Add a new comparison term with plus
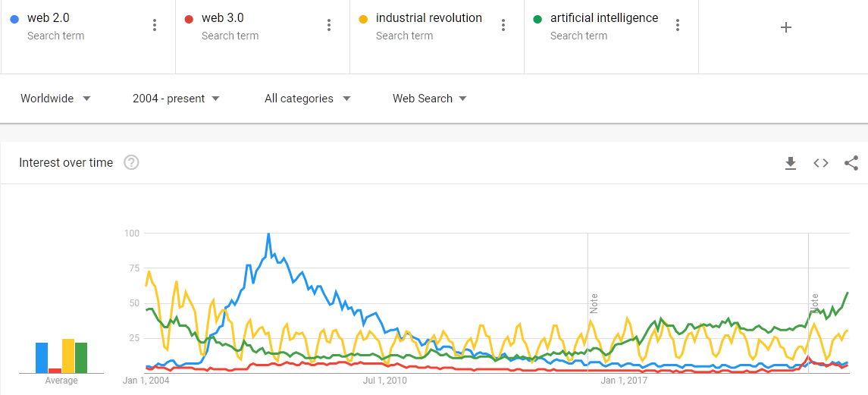This screenshot has height=395, width=868. [786, 27]
